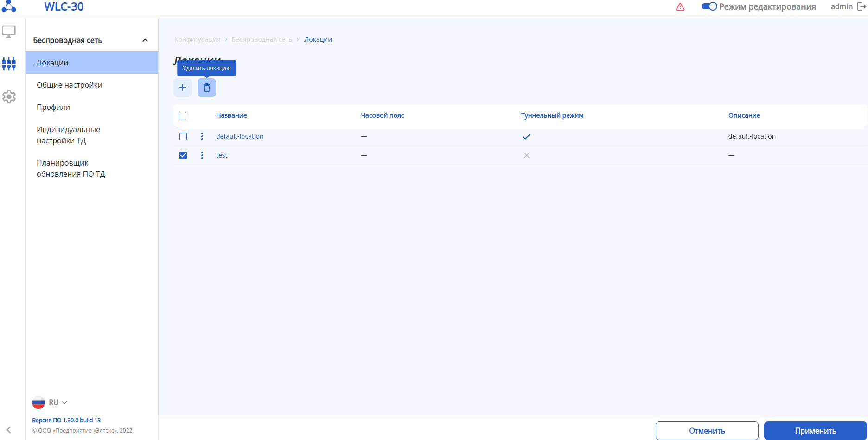Open the settings gear icon in sidebar
This screenshot has height=440, width=868.
[9, 96]
